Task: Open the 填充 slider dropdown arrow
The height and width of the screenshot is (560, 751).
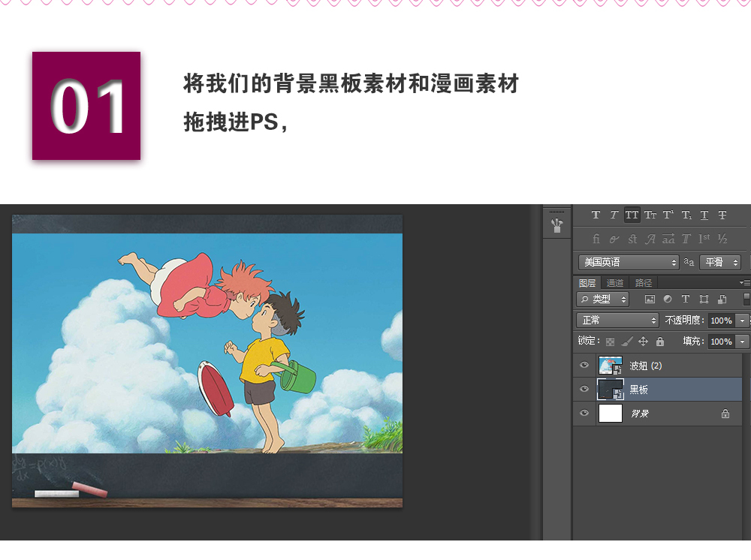Action: point(743,342)
